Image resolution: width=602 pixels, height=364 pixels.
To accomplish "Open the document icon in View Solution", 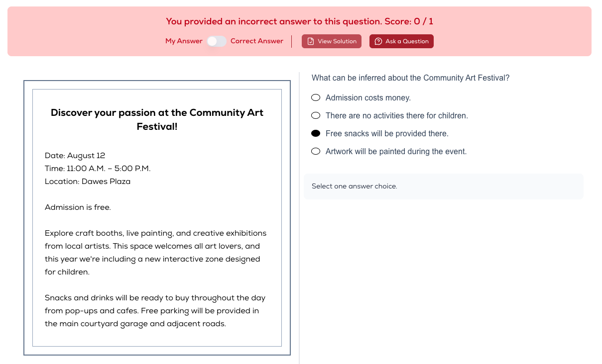I will (311, 41).
